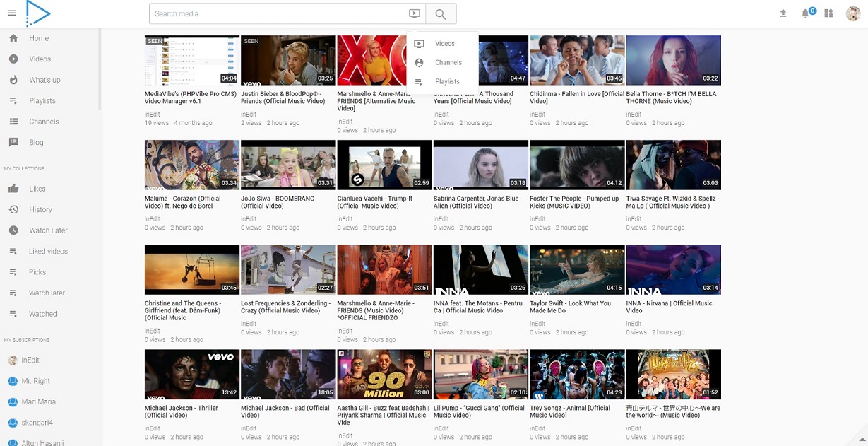Image resolution: width=868 pixels, height=446 pixels.
Task: Play INNA feat. The Motans thumbnail
Action: (x=481, y=269)
